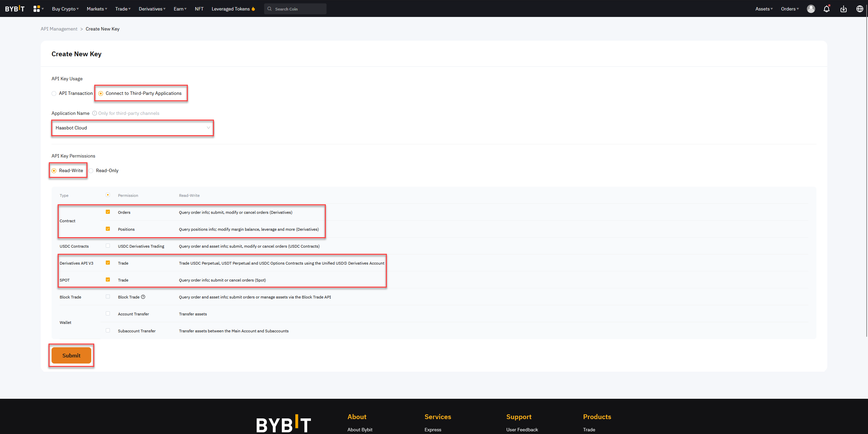Screen dimensions: 868x434
Task: Enable the USDC Derivatives Trading checkbox
Action: click(x=108, y=246)
